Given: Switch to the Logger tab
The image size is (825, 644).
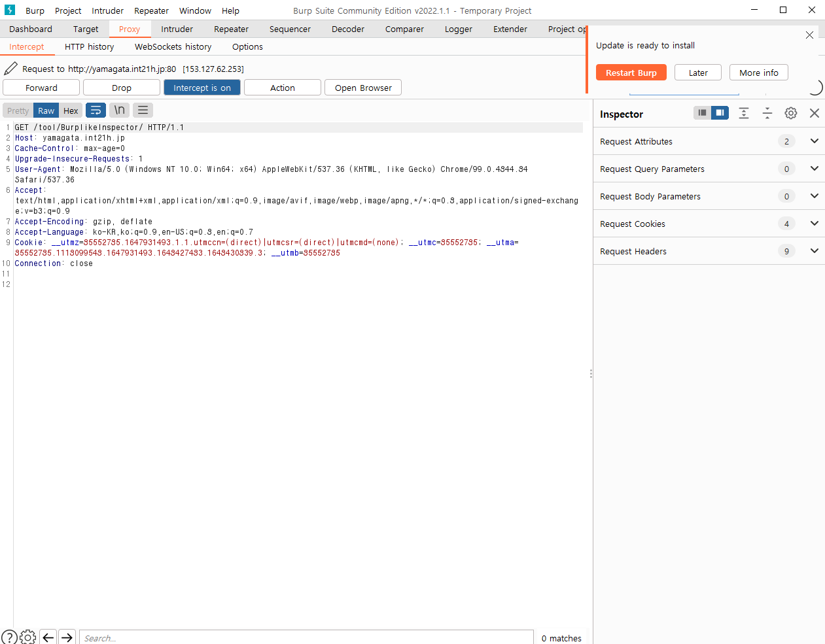Looking at the screenshot, I should tap(459, 29).
